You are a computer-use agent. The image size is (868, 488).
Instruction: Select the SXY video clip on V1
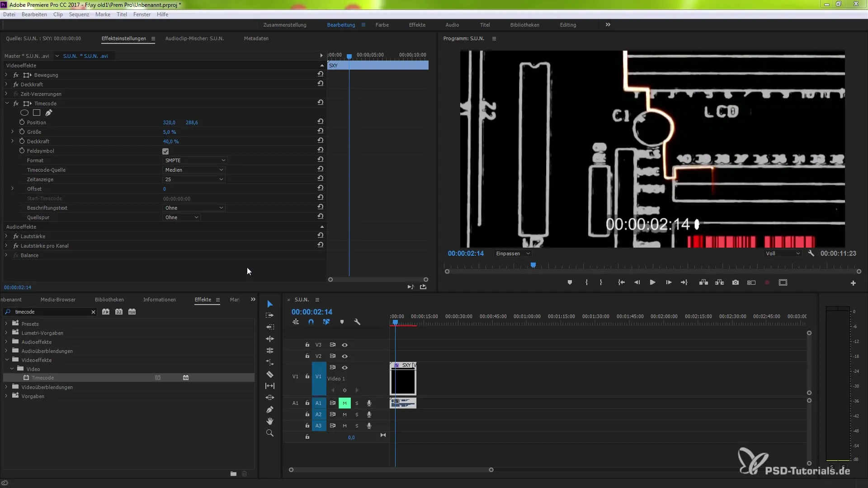(403, 379)
